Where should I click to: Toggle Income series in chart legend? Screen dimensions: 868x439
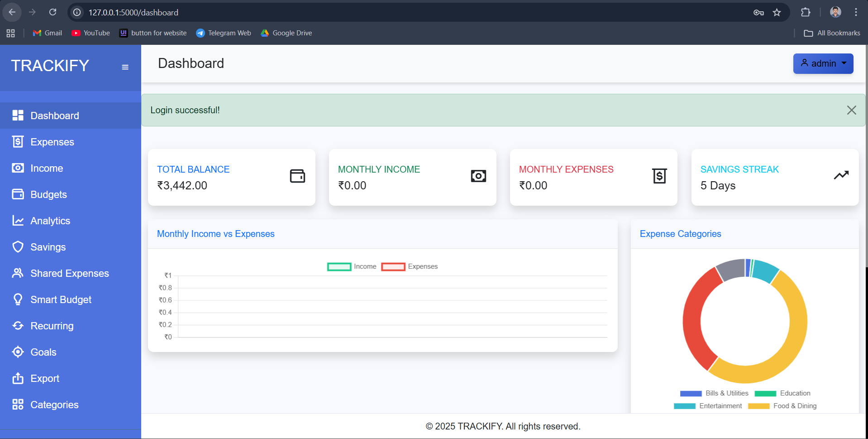352,266
